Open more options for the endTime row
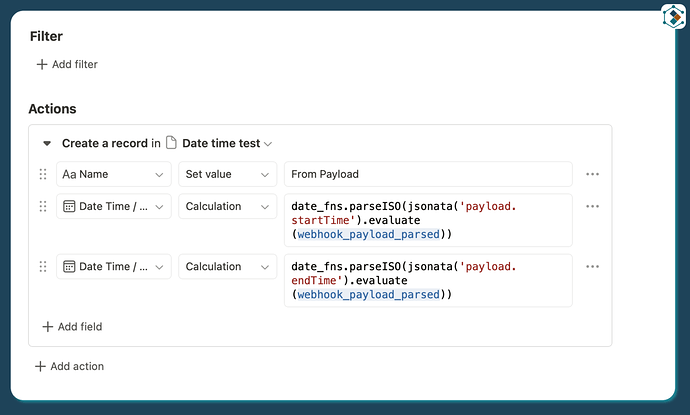 coord(592,267)
